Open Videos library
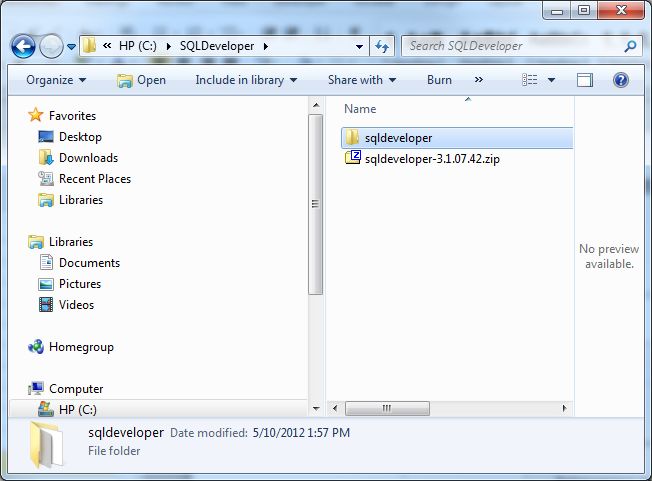652x481 pixels. [x=77, y=305]
